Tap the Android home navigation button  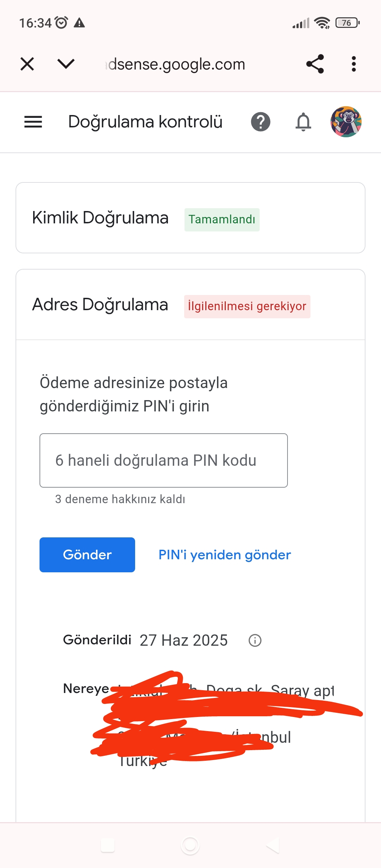click(x=190, y=846)
